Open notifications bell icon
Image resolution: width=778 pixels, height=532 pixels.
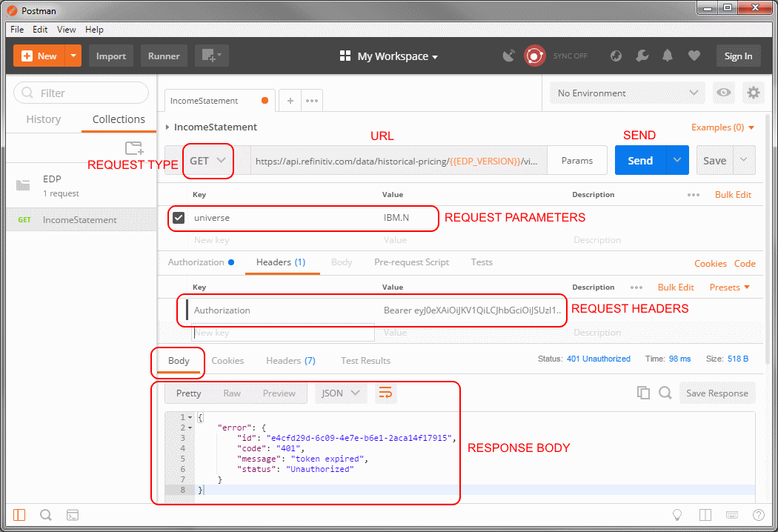[x=668, y=56]
